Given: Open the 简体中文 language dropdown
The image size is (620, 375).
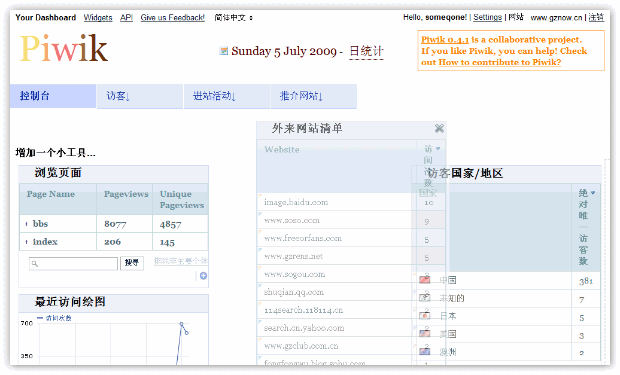Looking at the screenshot, I should [233, 18].
